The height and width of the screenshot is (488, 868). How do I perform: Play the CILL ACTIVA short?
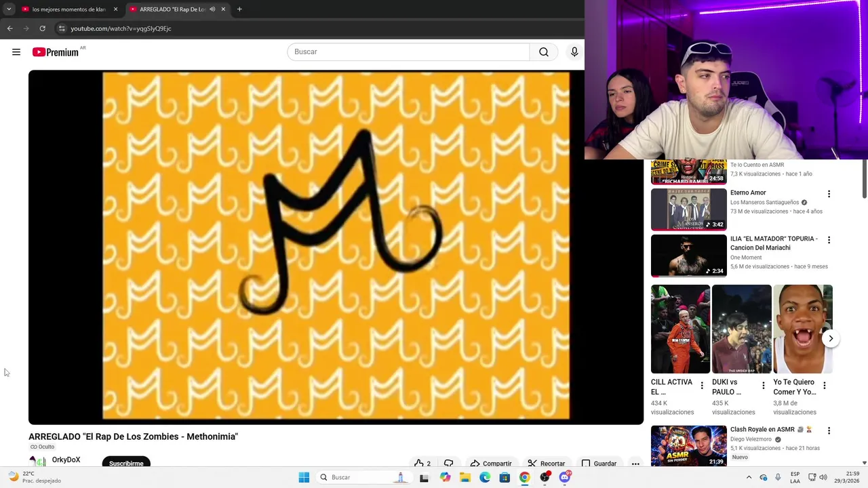(680, 329)
